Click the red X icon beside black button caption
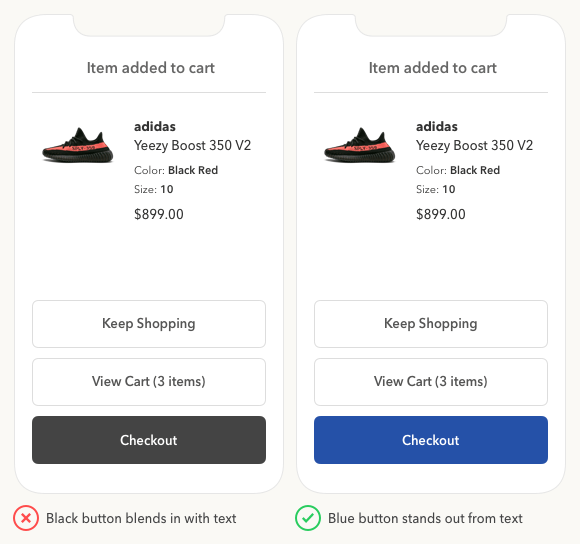 point(26,518)
